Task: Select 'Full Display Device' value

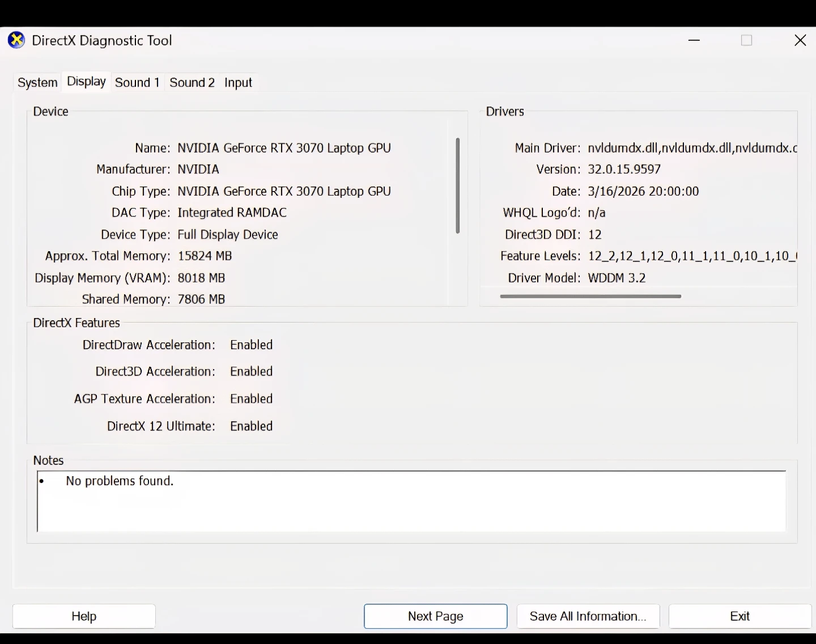Action: [x=228, y=235]
